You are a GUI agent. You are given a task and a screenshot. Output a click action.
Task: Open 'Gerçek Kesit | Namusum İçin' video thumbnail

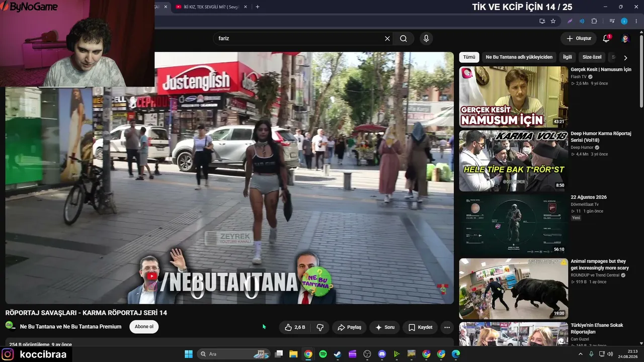513,97
